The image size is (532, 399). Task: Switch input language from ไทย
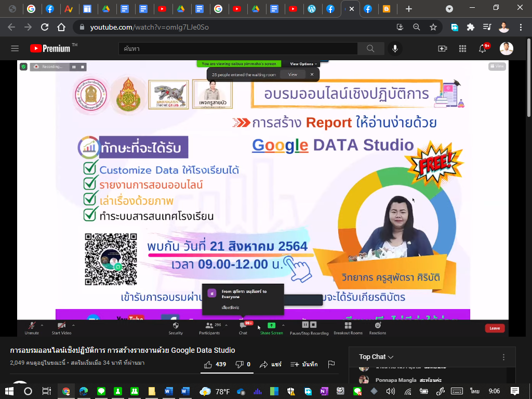[x=475, y=391]
